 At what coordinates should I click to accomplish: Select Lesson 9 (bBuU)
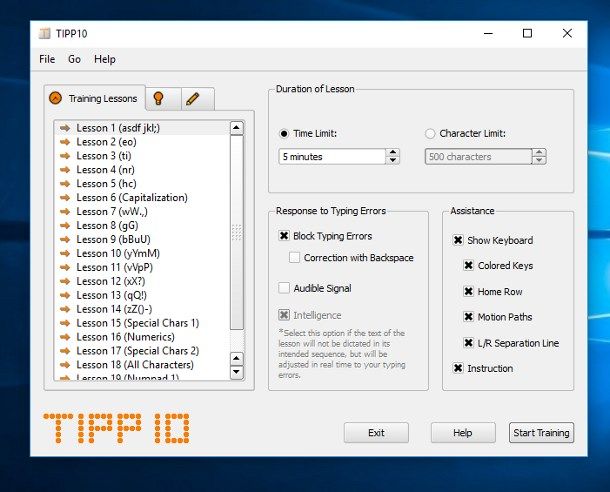pyautogui.click(x=142, y=240)
